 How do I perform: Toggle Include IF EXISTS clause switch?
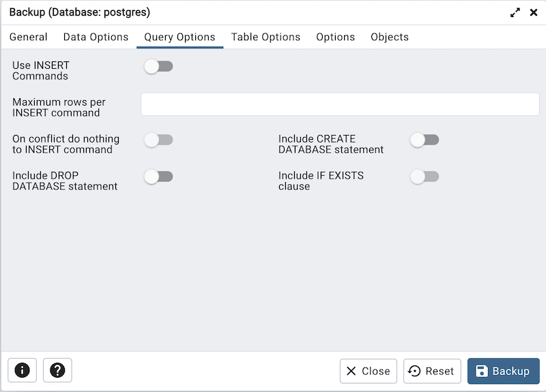click(424, 177)
